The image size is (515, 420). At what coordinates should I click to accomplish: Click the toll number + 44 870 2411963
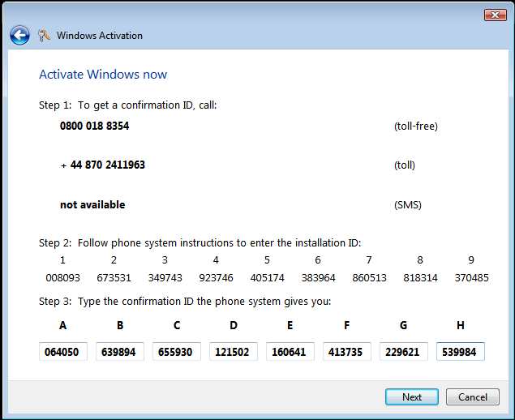tap(102, 165)
